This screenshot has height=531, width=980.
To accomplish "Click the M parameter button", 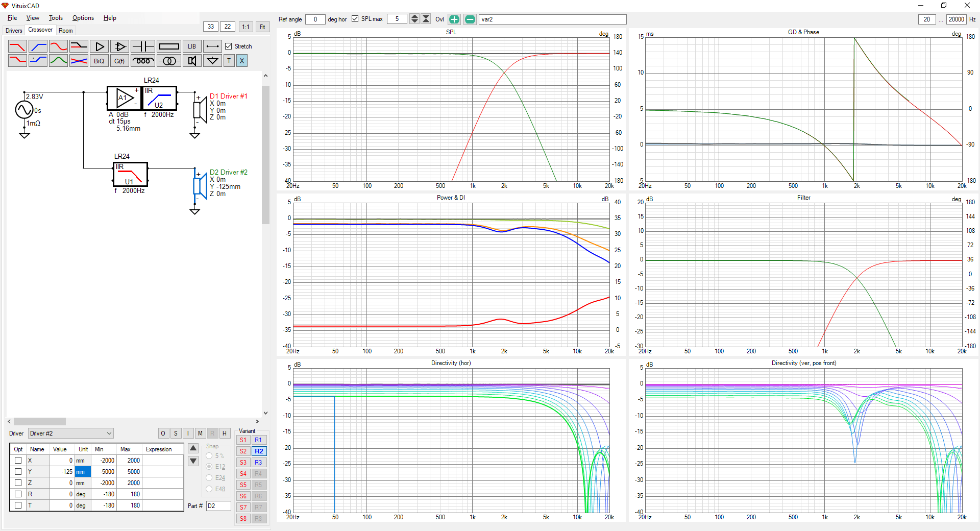I will coord(200,433).
